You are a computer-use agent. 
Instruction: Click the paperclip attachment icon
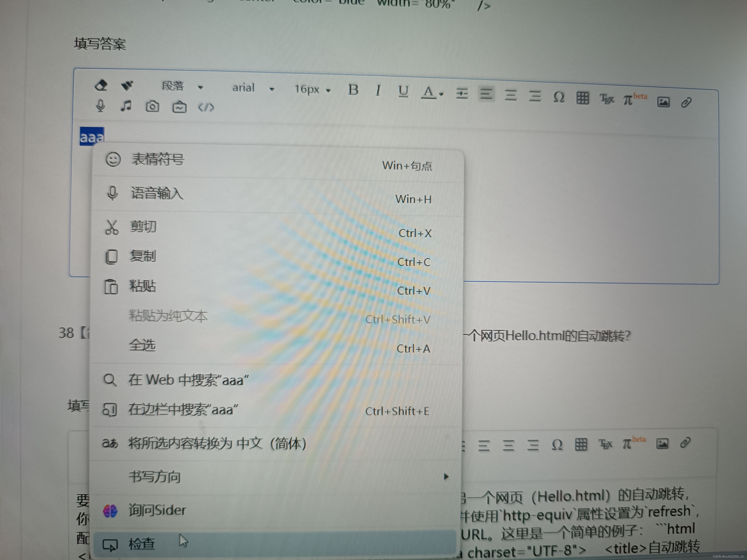click(x=686, y=102)
